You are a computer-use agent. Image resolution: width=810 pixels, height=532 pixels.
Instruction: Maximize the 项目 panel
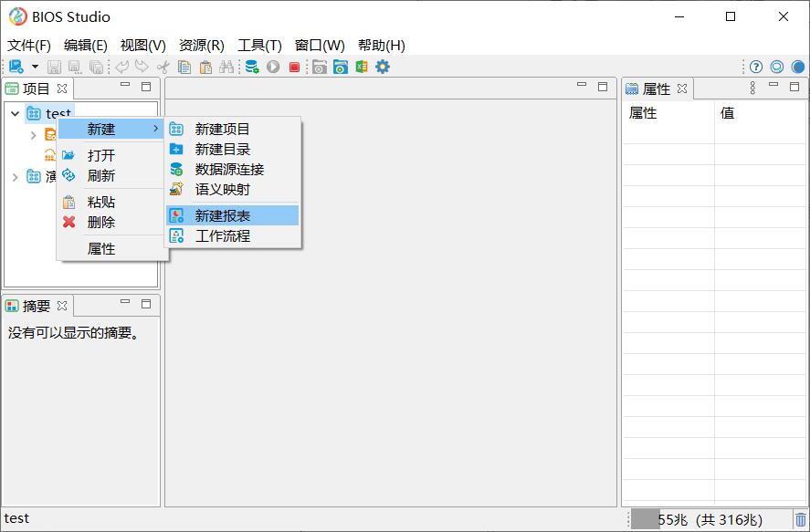tap(146, 87)
